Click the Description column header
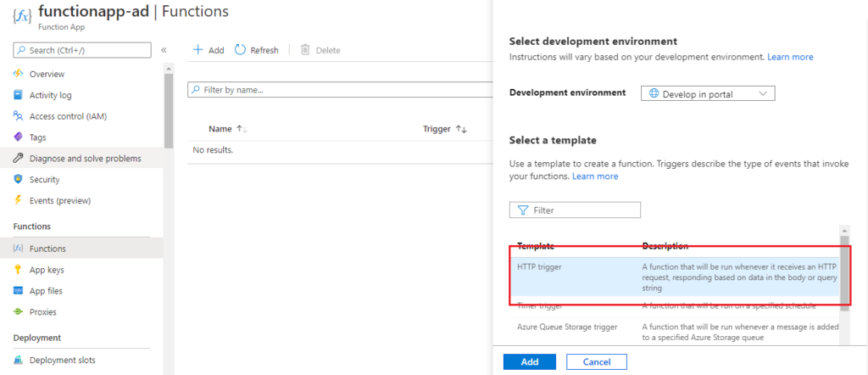This screenshot has width=868, height=375. pos(665,245)
